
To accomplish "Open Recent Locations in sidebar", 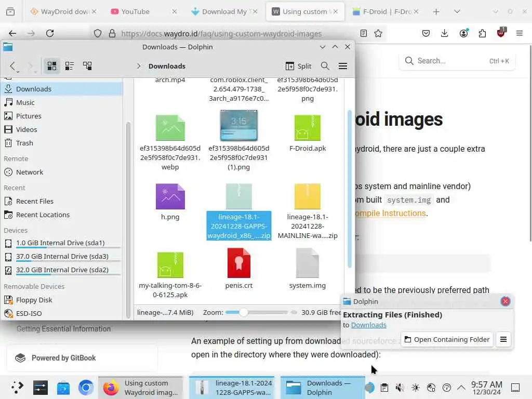I will [62, 215].
